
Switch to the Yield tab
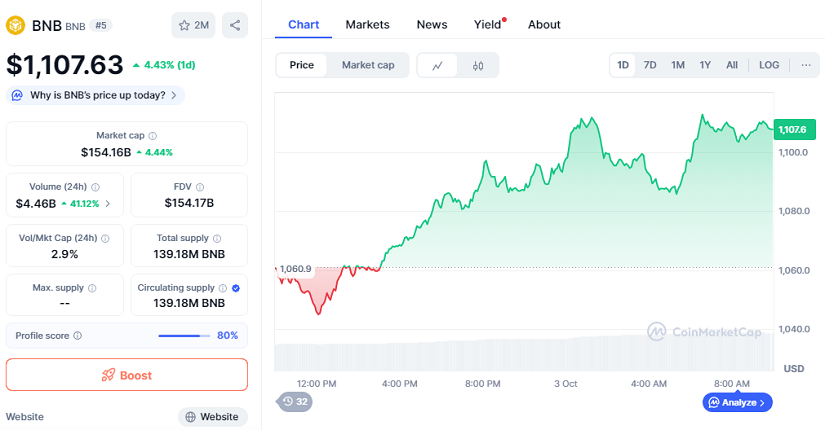pyautogui.click(x=488, y=24)
